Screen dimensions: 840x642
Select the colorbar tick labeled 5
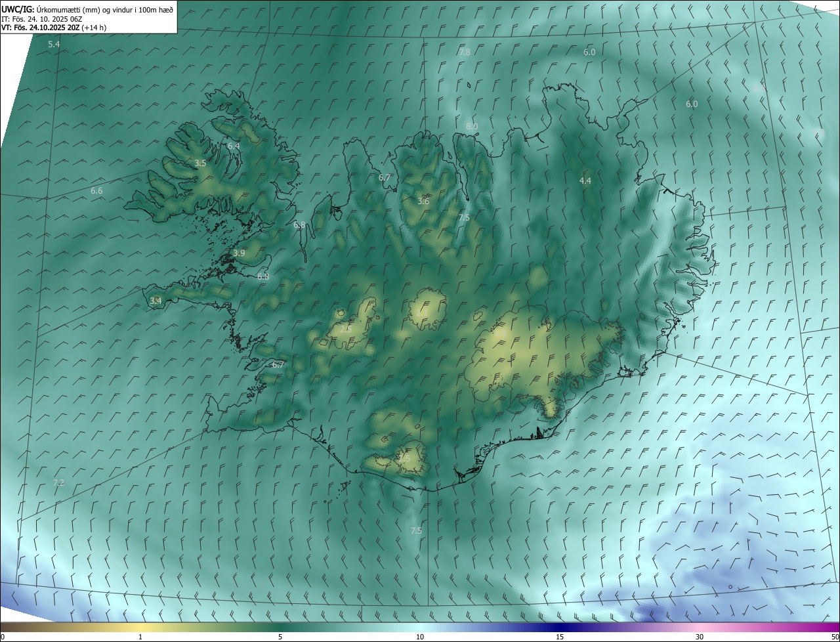tap(280, 637)
